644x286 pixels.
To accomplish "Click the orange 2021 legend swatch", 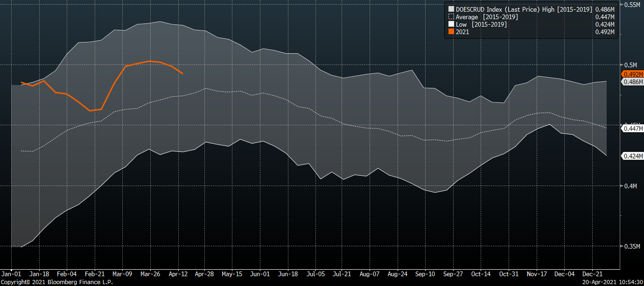I will pos(451,32).
